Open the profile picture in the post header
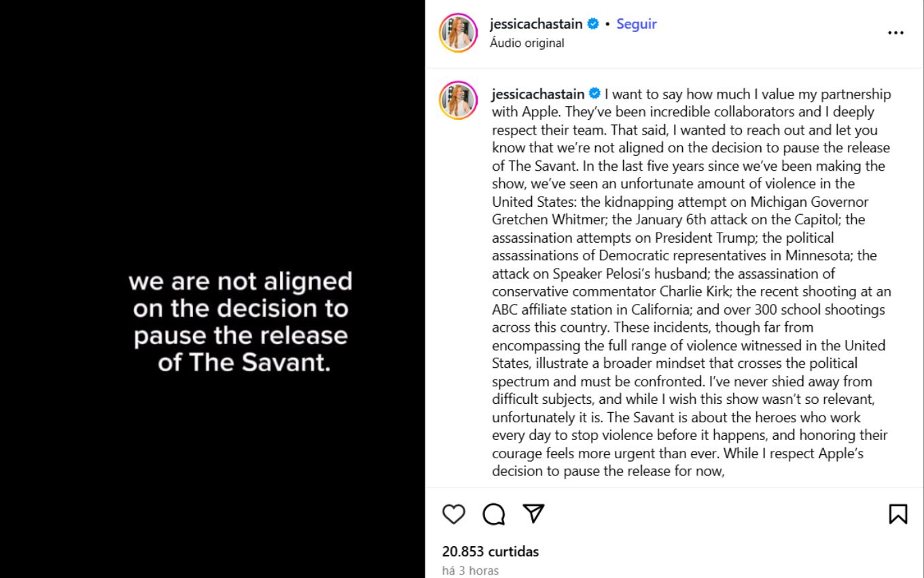Viewport: 924px width, 578px height. (459, 33)
